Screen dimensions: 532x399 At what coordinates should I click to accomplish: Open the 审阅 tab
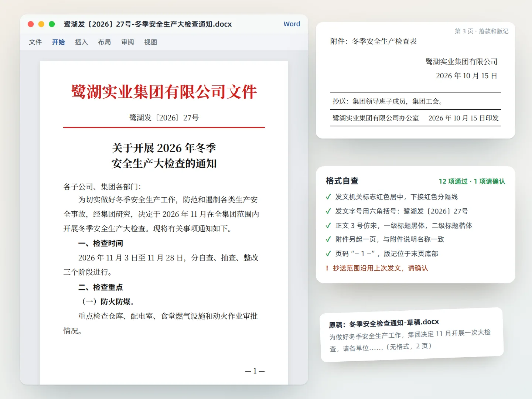[x=127, y=42]
